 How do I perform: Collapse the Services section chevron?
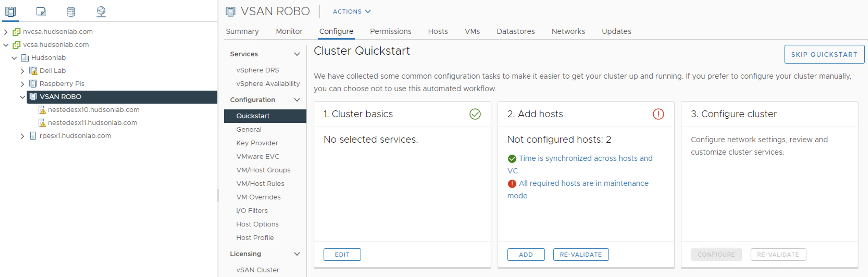coord(297,54)
